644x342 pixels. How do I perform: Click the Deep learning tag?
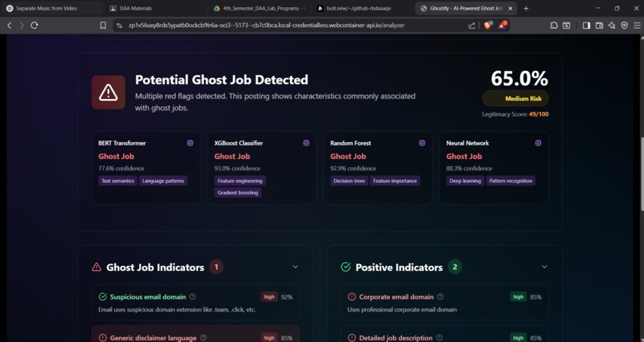(x=465, y=181)
